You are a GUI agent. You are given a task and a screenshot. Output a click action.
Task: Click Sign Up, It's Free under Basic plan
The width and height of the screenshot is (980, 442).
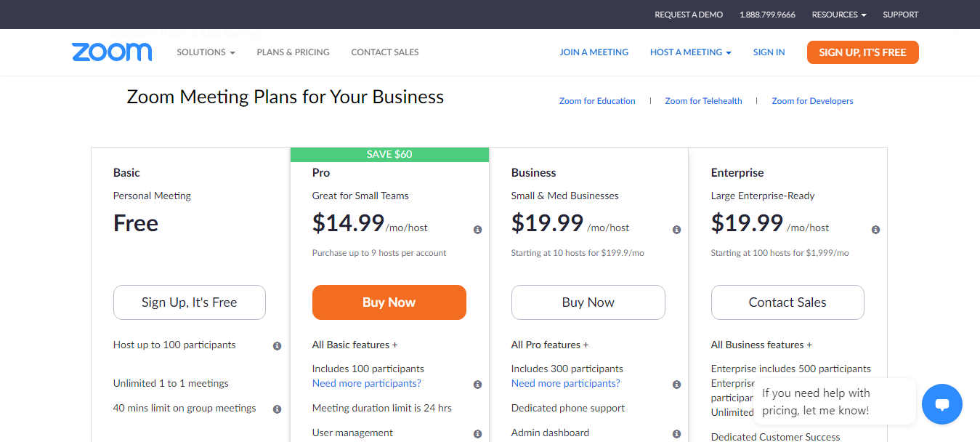click(190, 302)
